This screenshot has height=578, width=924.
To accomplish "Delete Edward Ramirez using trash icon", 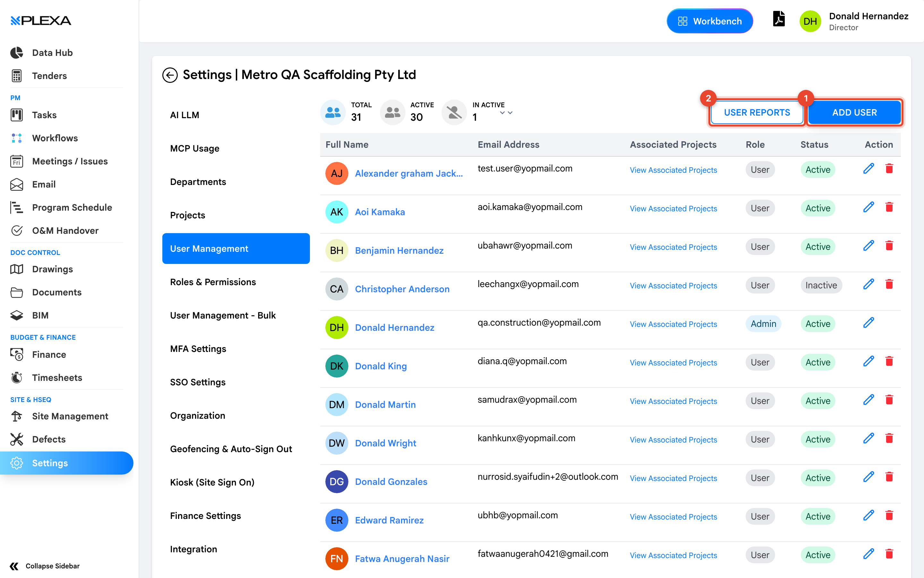I will 889,515.
